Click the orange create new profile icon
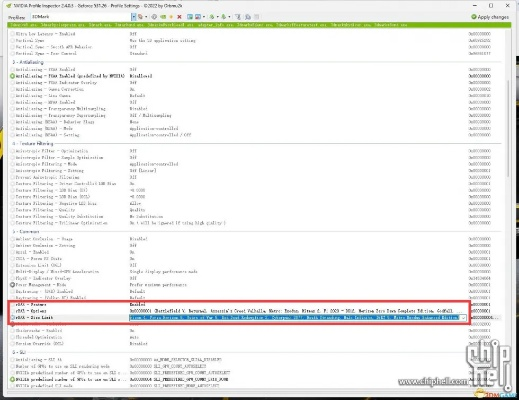This screenshot has width=519, height=400. coord(171,17)
